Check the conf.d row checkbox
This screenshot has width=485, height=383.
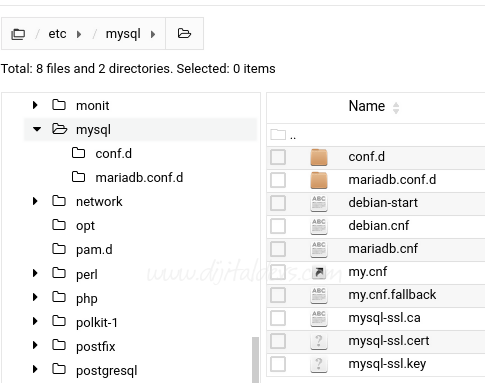[x=278, y=157]
